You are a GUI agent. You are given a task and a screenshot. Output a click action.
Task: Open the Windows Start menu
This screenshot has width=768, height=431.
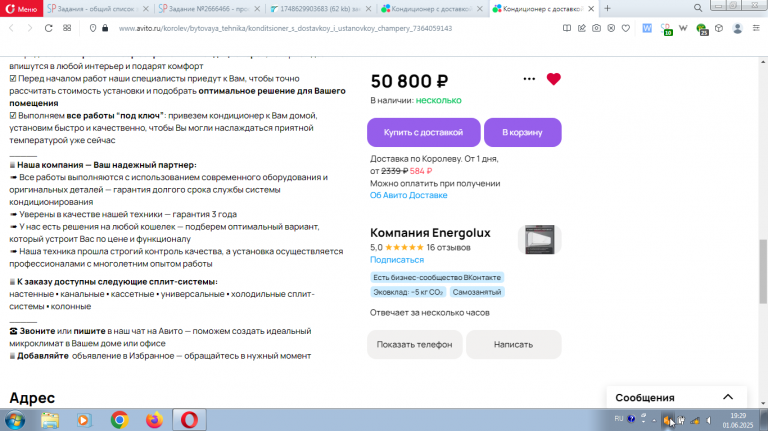pos(15,420)
